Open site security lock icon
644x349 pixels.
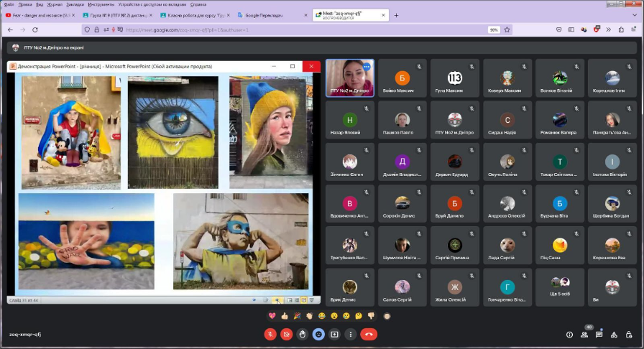(96, 29)
